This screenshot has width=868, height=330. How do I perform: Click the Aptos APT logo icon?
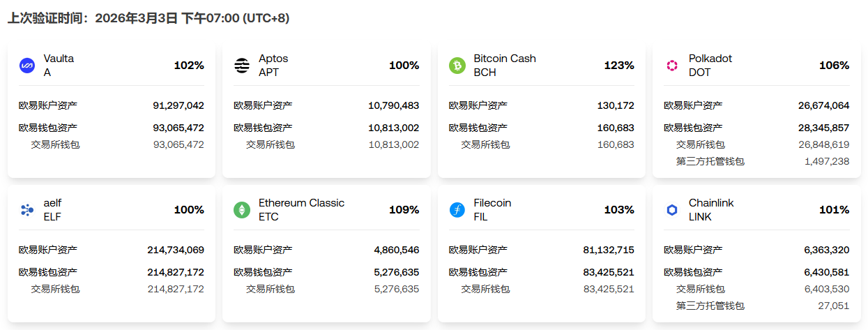[x=242, y=66]
